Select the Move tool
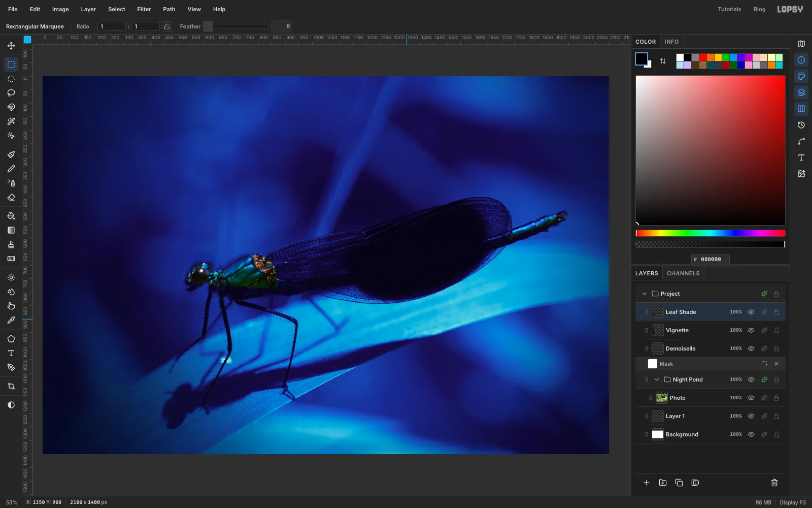Image resolution: width=812 pixels, height=508 pixels. (11, 46)
